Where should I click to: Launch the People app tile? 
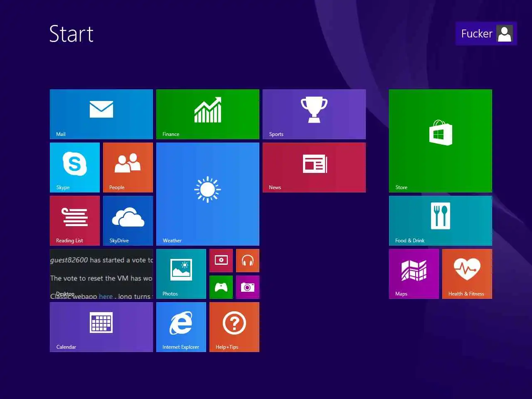pos(128,167)
